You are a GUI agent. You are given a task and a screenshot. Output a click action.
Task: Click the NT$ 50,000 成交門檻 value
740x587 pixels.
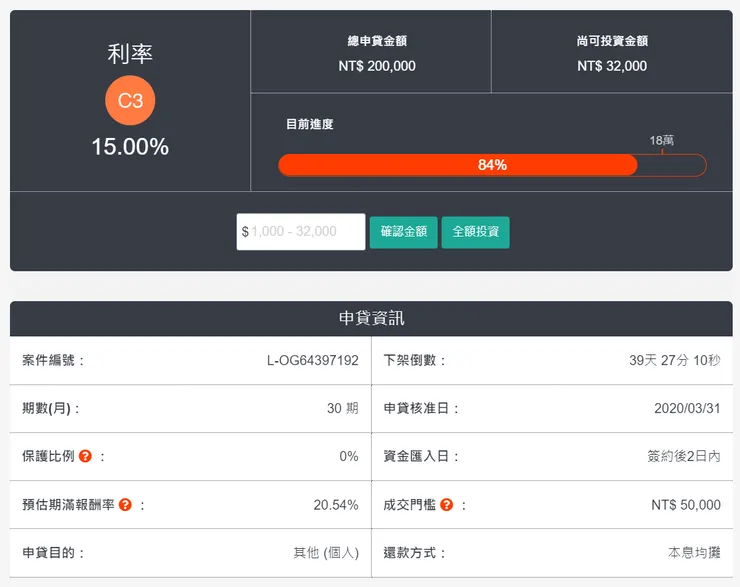tap(685, 505)
